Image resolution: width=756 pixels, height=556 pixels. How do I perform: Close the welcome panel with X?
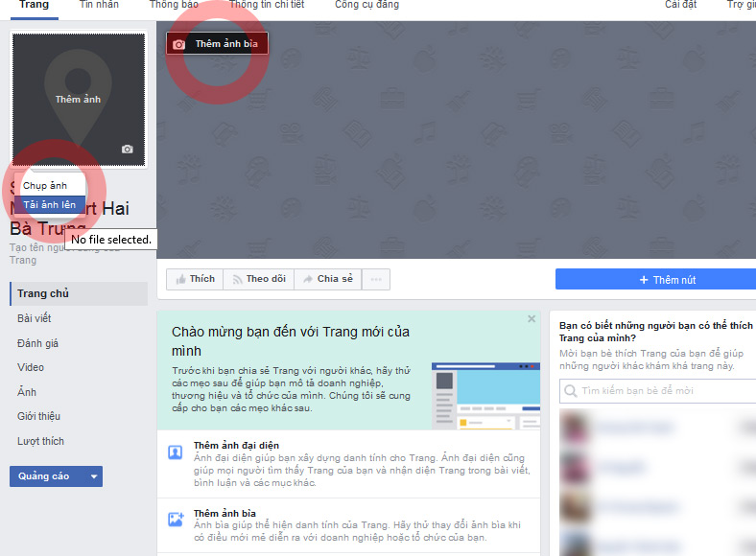(x=532, y=318)
